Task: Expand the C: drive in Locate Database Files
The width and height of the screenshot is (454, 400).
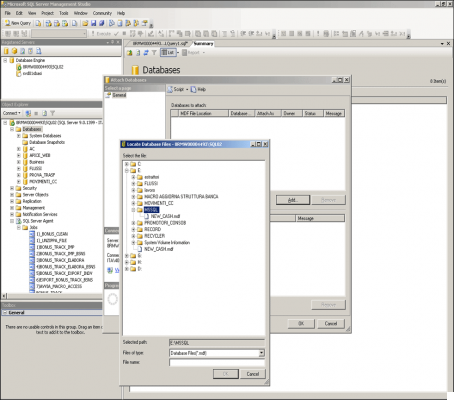Action: [x=127, y=164]
